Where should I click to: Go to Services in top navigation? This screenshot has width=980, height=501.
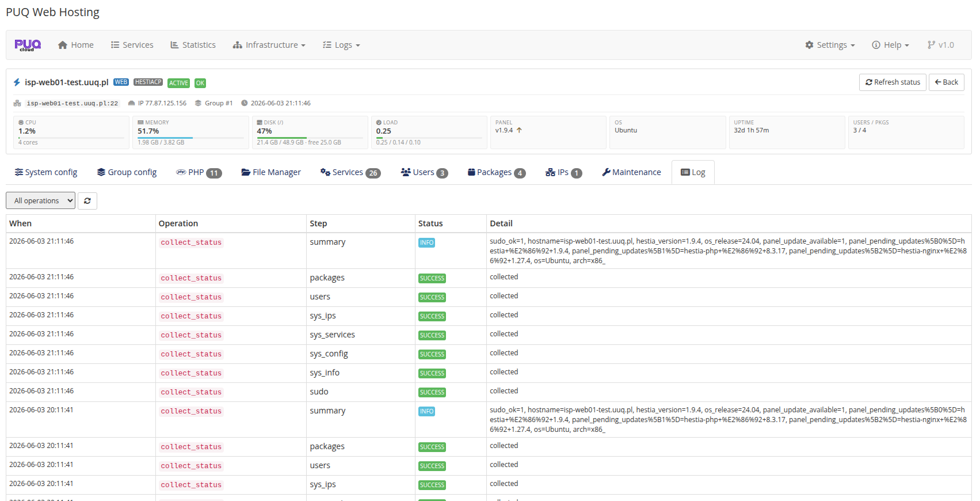tap(132, 45)
